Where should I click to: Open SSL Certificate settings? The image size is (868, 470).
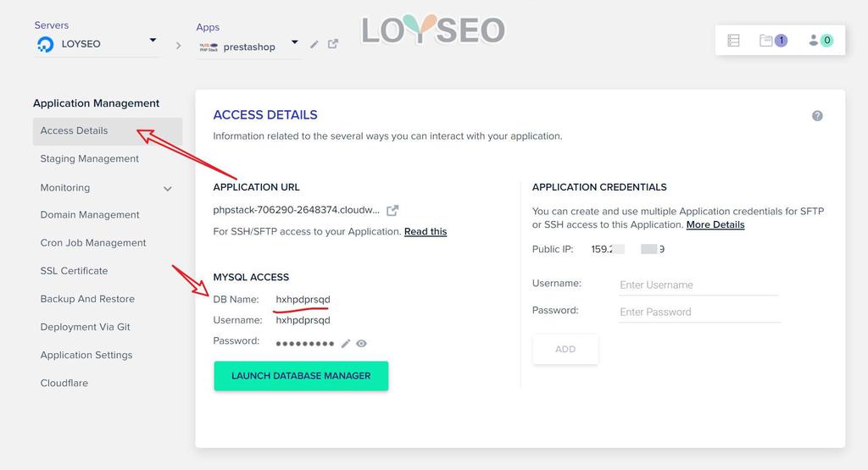(75, 271)
